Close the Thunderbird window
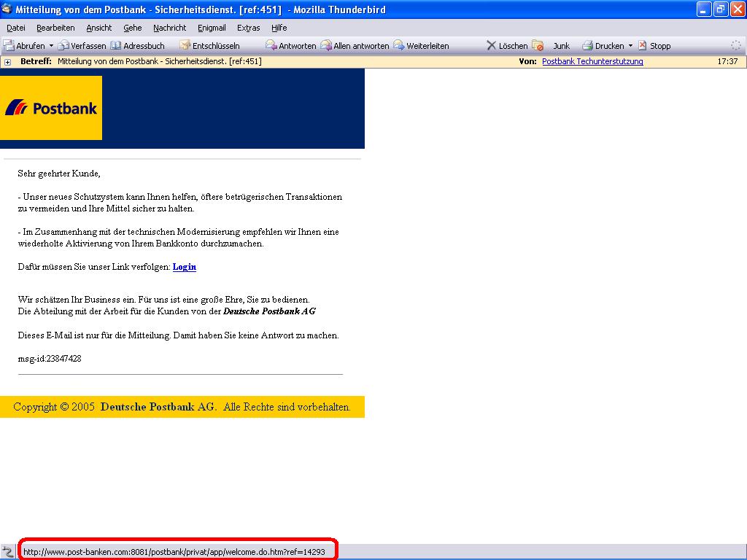Screen dimensions: 747x560 (x=738, y=9)
